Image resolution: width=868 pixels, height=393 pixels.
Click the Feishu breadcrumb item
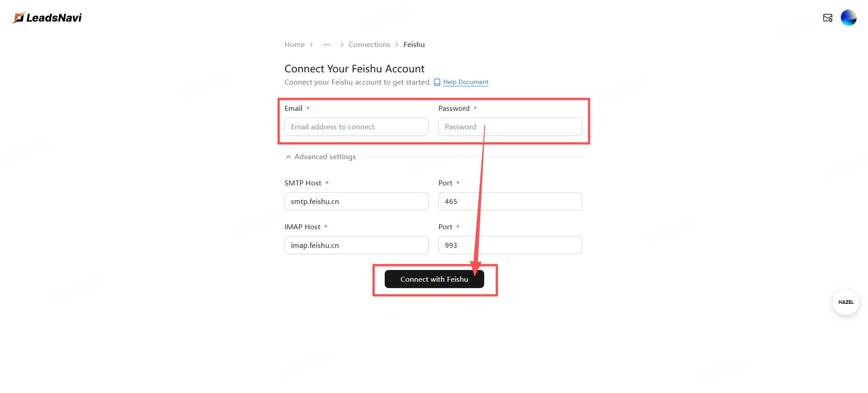coord(414,45)
